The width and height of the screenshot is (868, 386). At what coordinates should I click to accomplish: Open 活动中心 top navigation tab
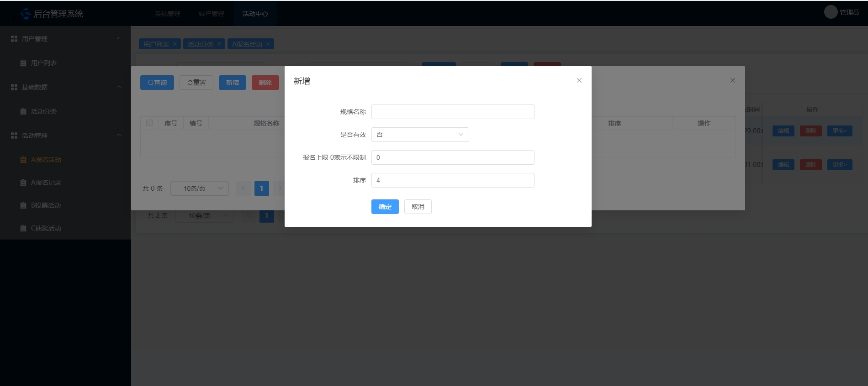tap(255, 14)
